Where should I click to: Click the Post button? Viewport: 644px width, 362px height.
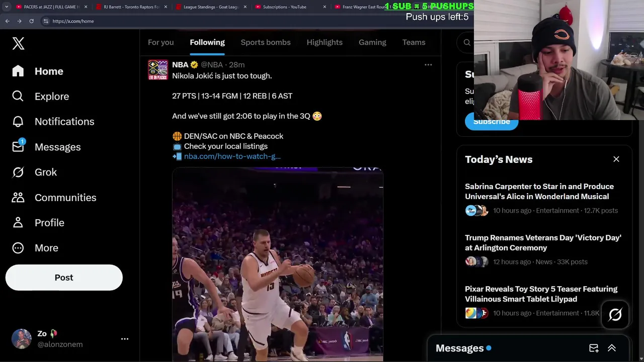point(64,278)
